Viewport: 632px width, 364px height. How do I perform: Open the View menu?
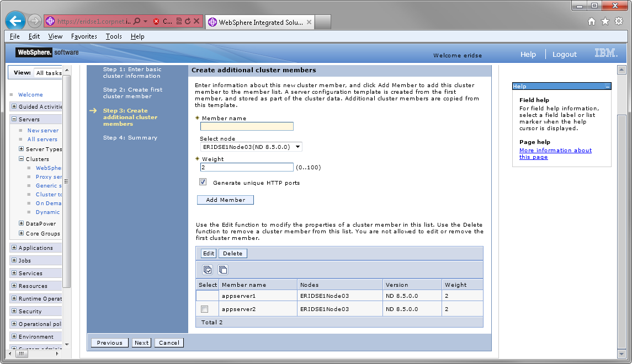pos(55,36)
